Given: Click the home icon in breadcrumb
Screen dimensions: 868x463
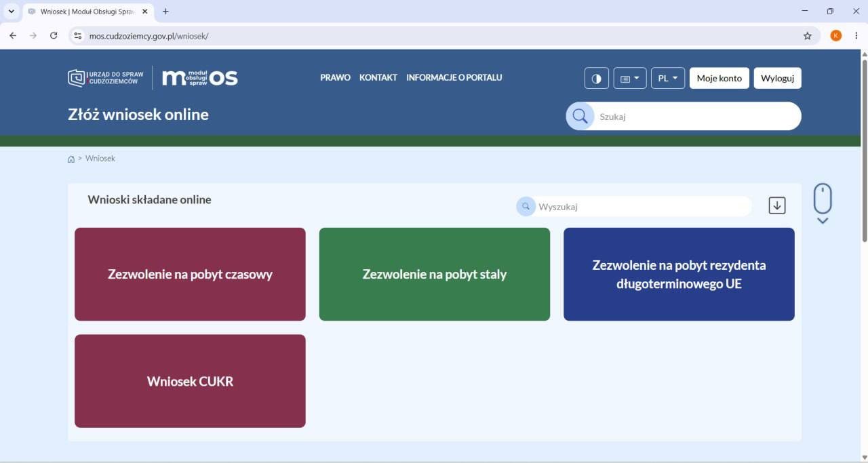Looking at the screenshot, I should click(x=71, y=159).
